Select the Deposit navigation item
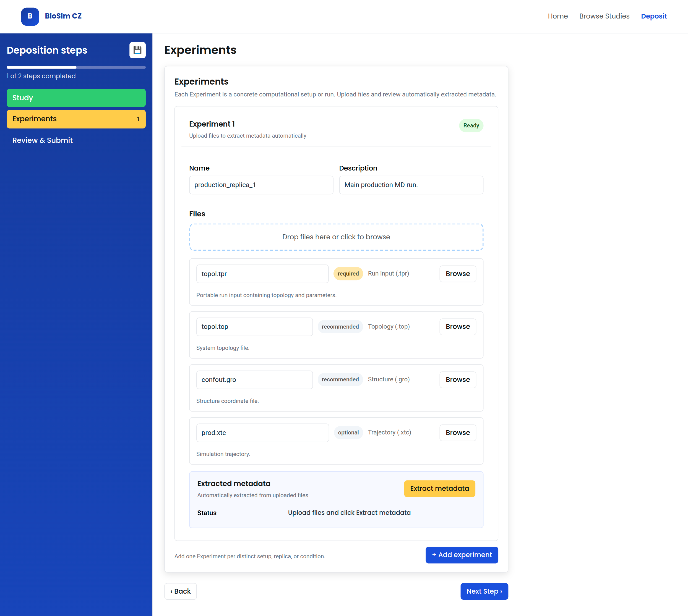688x616 pixels. [654, 16]
